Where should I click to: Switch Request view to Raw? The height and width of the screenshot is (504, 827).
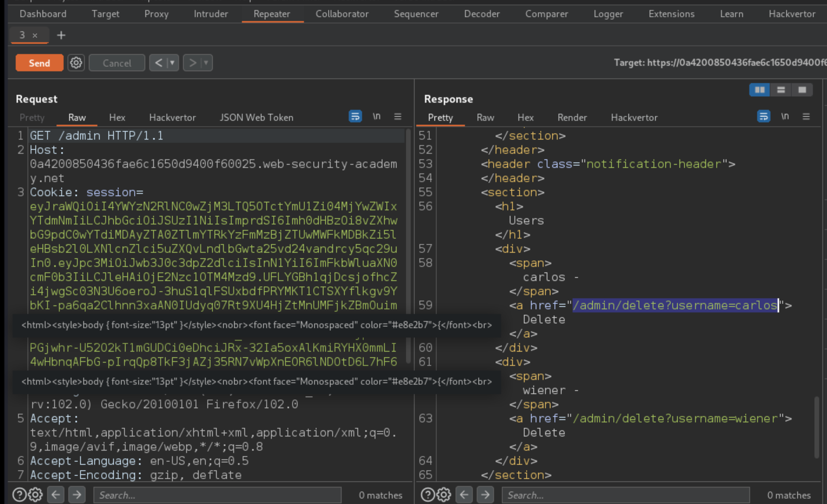pos(77,118)
